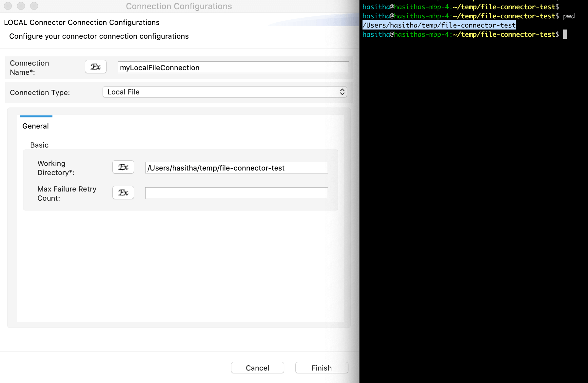Click the expression button beside Working Directory

coord(123,167)
